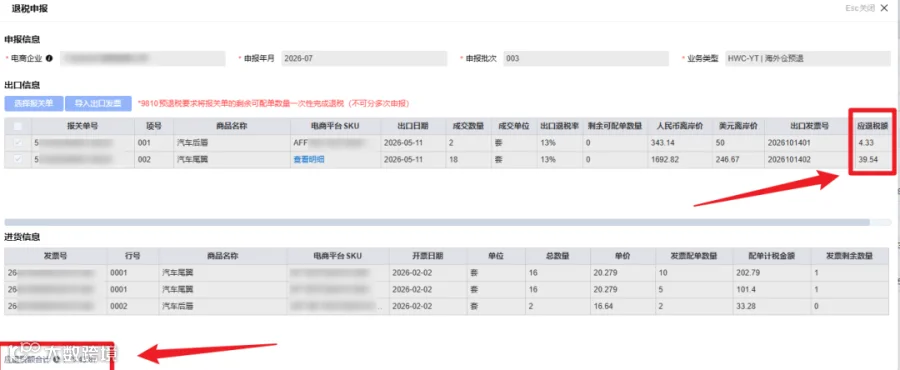This screenshot has width=900, height=370.
Task: Select the 配单计税金额 cell showing 202.79
Action: pos(771,272)
